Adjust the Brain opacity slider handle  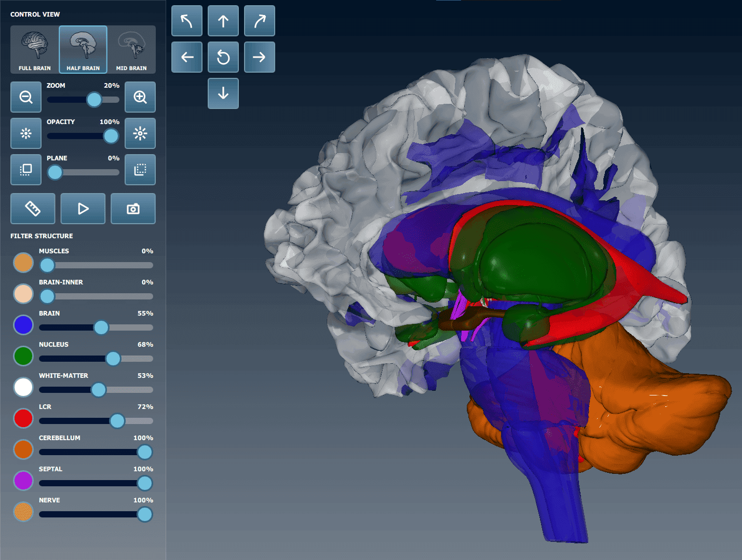pyautogui.click(x=101, y=327)
